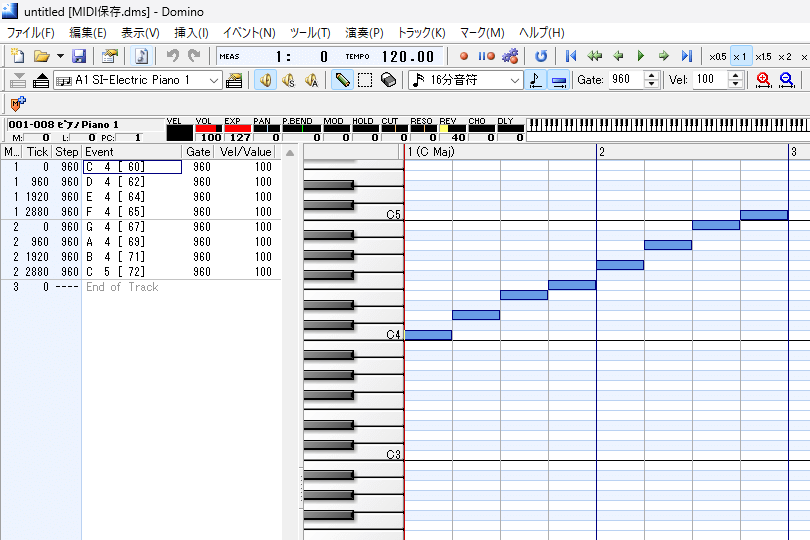Viewport: 810px width, 540px height.
Task: Open the ファイル(F) menu
Action: coord(31,33)
